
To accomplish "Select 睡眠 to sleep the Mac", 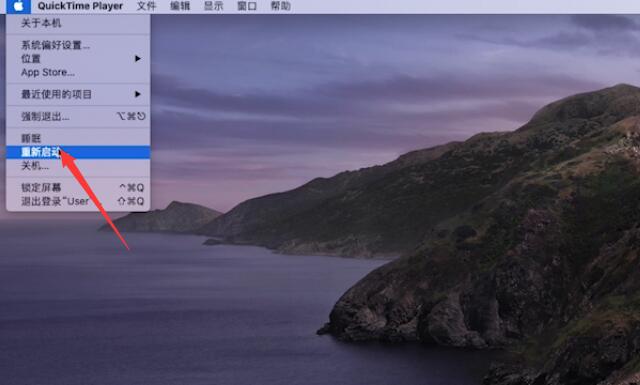I will point(78,138).
